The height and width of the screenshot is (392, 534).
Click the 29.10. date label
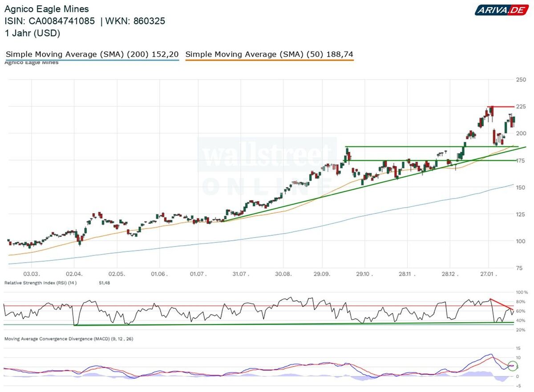365,274
